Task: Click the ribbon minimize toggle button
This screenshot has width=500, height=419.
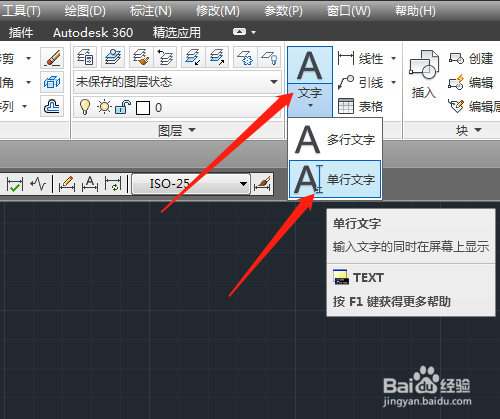Action: 239,32
